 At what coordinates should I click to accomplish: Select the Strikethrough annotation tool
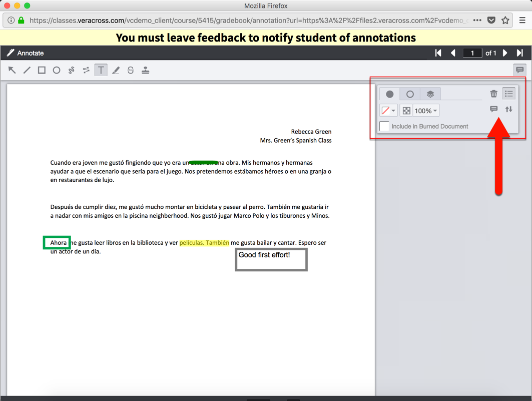130,70
